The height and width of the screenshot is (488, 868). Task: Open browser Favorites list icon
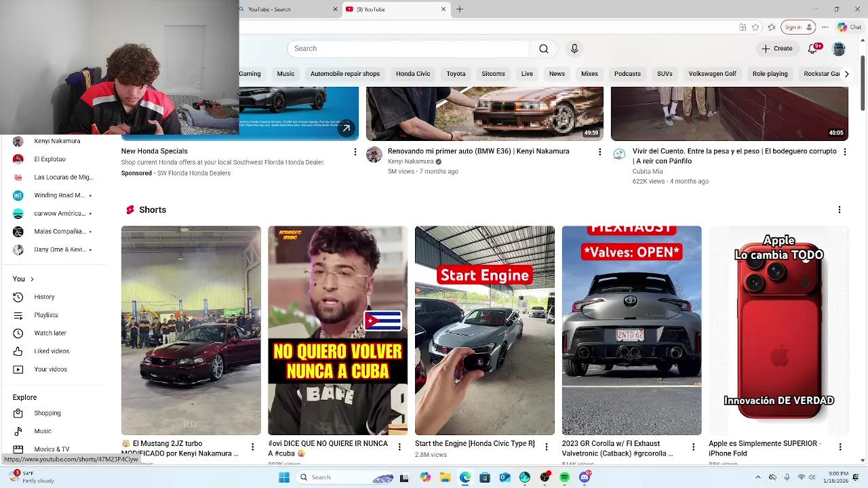[772, 27]
